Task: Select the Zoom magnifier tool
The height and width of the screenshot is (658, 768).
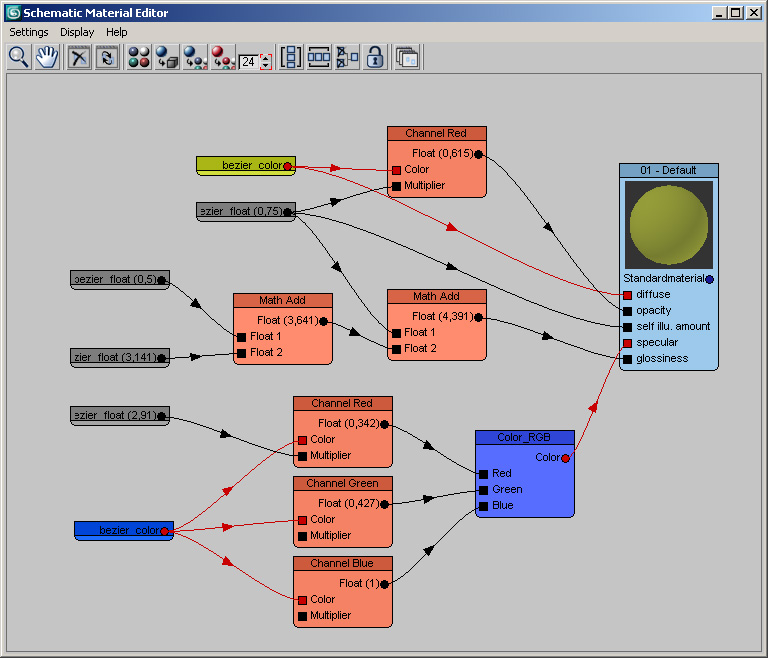Action: tap(18, 57)
